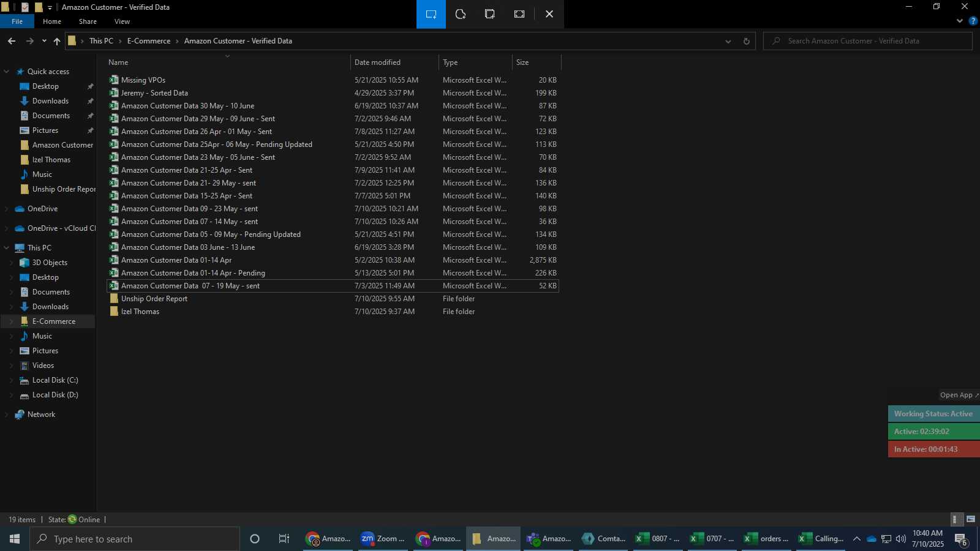
Task: Switch to orders Excel taskbar window
Action: pyautogui.click(x=766, y=539)
